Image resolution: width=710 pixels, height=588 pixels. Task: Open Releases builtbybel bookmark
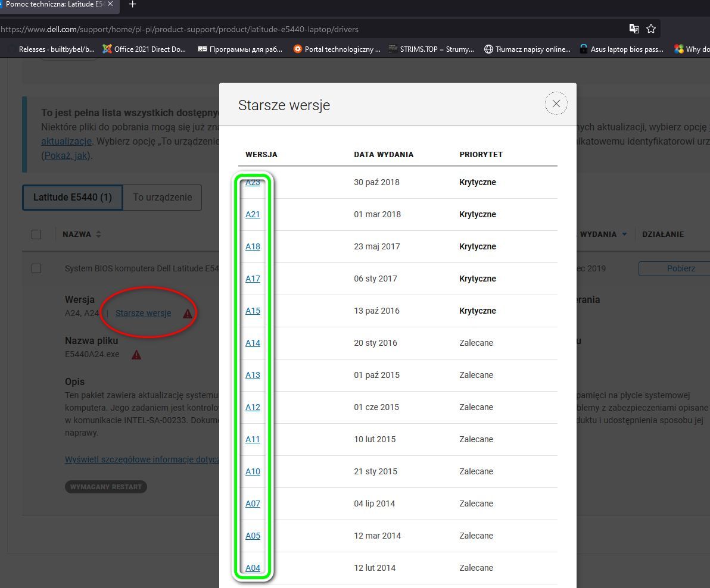point(52,49)
